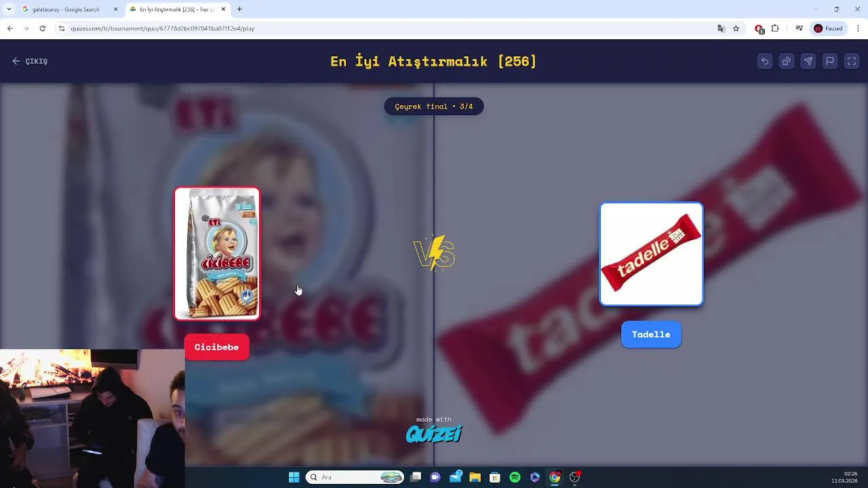The width and height of the screenshot is (868, 488).
Task: Open the red extension with badge
Action: (x=759, y=28)
